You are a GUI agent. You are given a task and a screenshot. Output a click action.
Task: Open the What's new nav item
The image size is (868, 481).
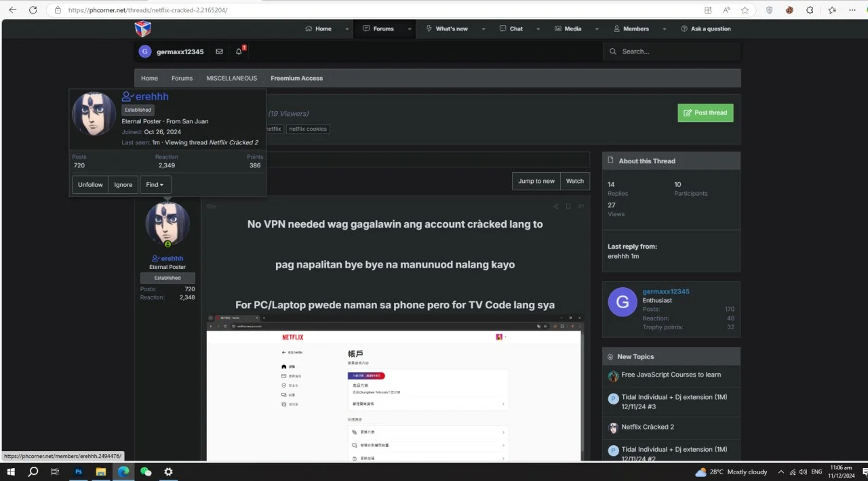447,29
